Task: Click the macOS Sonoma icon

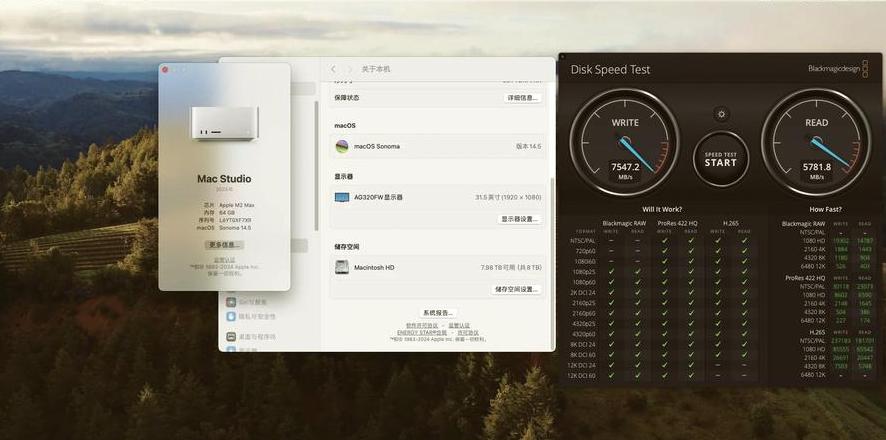Action: 342,146
